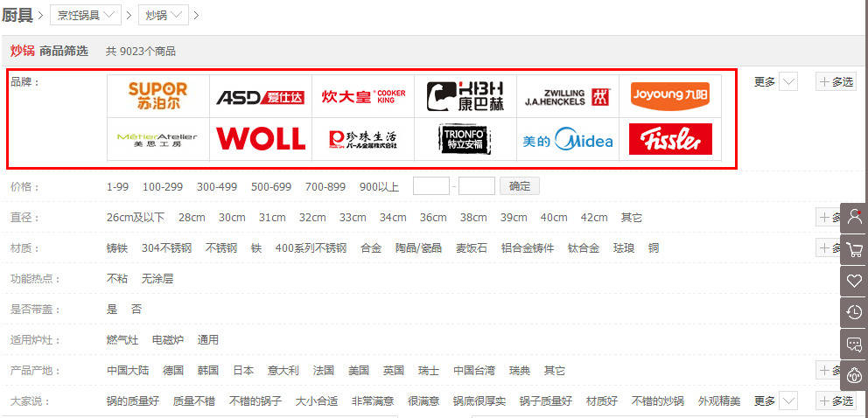The width and height of the screenshot is (868, 418).
Task: Open favorites heart sidebar icon
Action: coord(854,281)
